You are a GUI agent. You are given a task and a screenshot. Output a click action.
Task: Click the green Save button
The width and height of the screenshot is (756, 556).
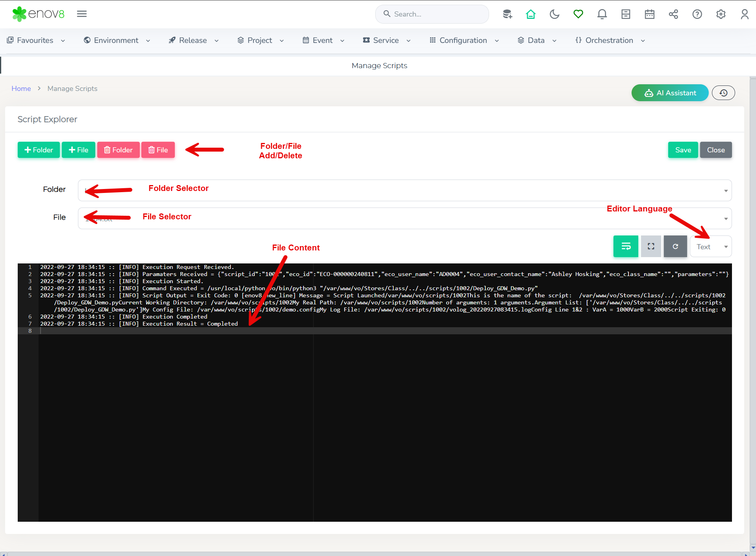point(683,150)
